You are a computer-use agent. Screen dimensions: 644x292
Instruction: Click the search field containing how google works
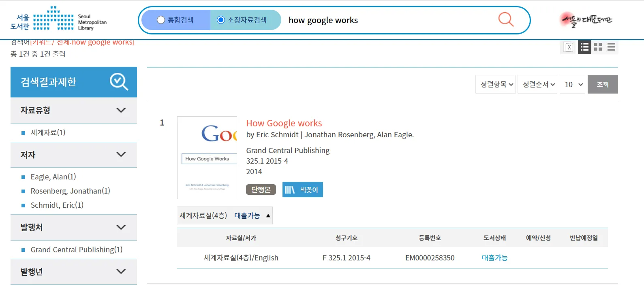click(x=389, y=20)
